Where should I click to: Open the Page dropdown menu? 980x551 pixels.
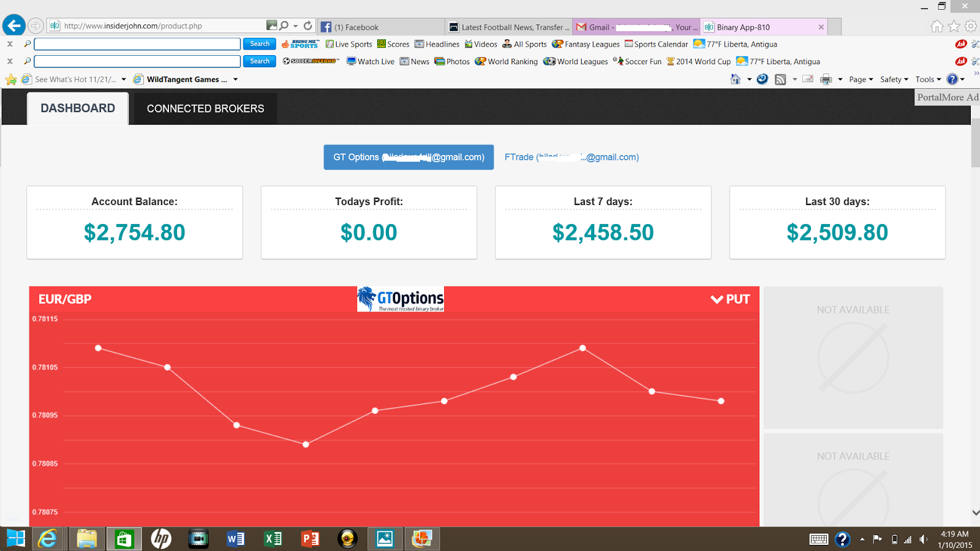[861, 80]
